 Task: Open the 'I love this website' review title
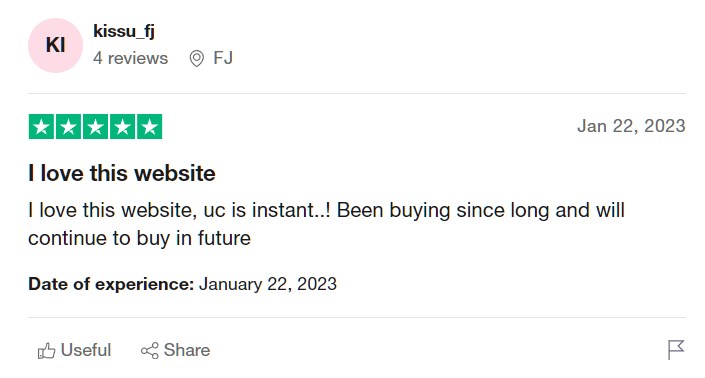(x=122, y=173)
